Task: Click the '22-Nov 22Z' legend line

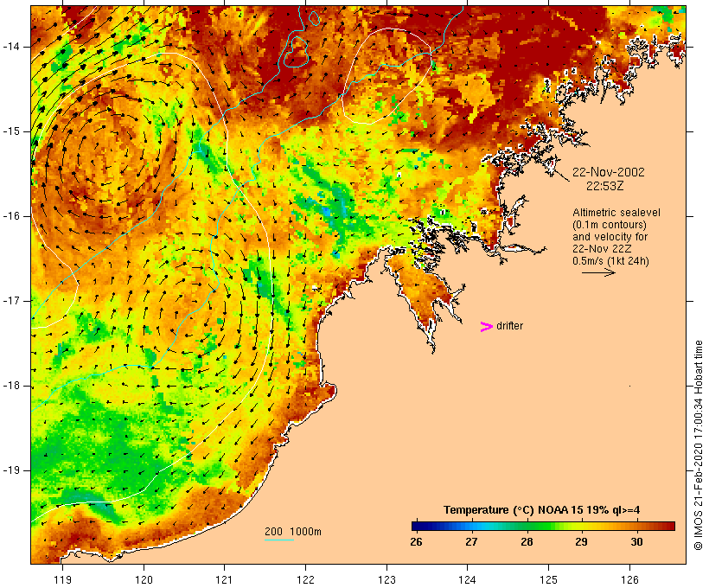Action: [x=602, y=249]
